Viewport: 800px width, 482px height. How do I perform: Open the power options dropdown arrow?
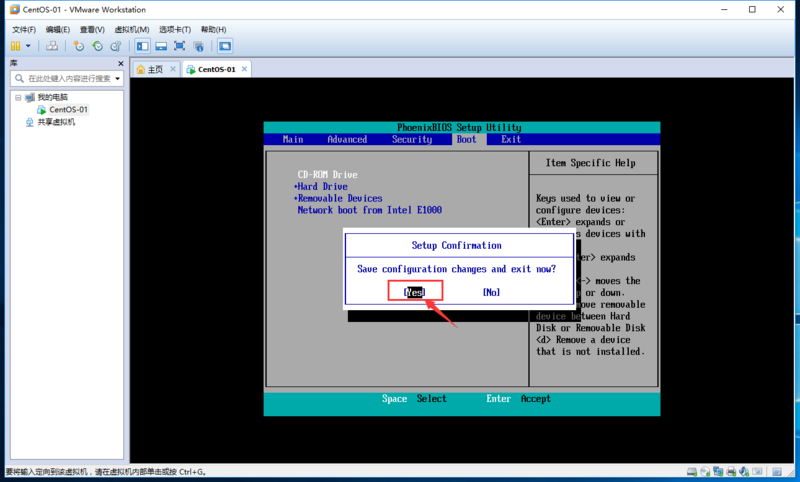(x=28, y=46)
